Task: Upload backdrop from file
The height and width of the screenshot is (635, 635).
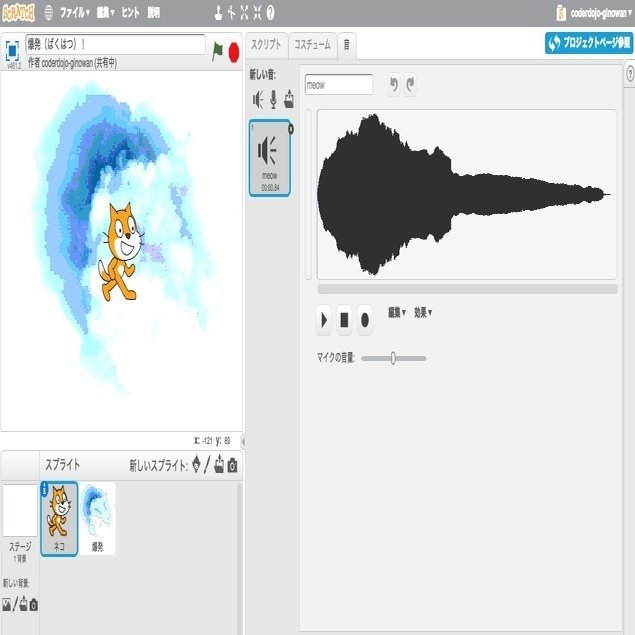Action: (23, 604)
